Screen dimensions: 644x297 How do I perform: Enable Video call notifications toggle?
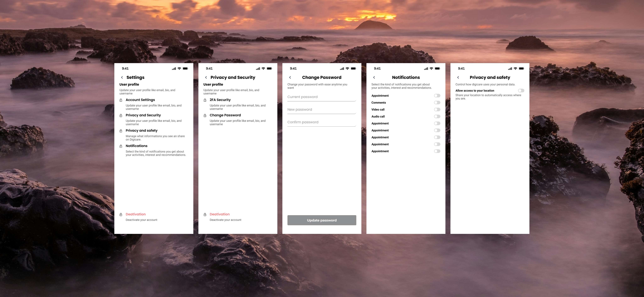tap(437, 110)
